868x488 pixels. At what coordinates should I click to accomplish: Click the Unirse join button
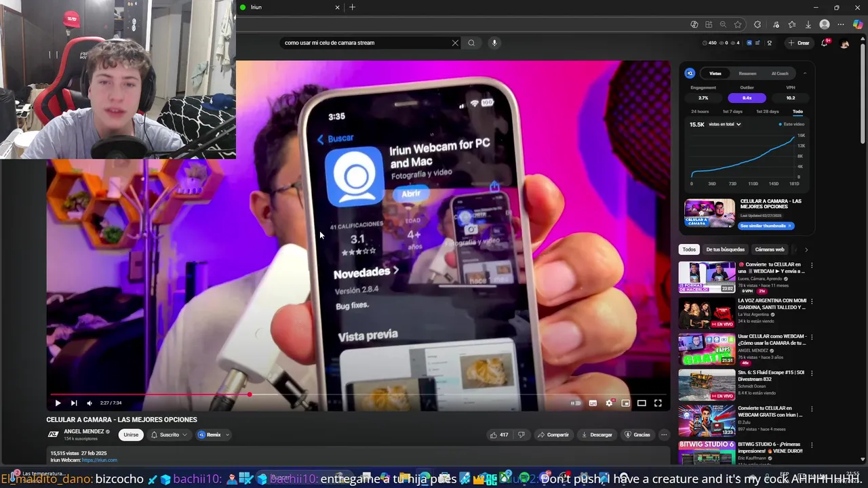(131, 434)
